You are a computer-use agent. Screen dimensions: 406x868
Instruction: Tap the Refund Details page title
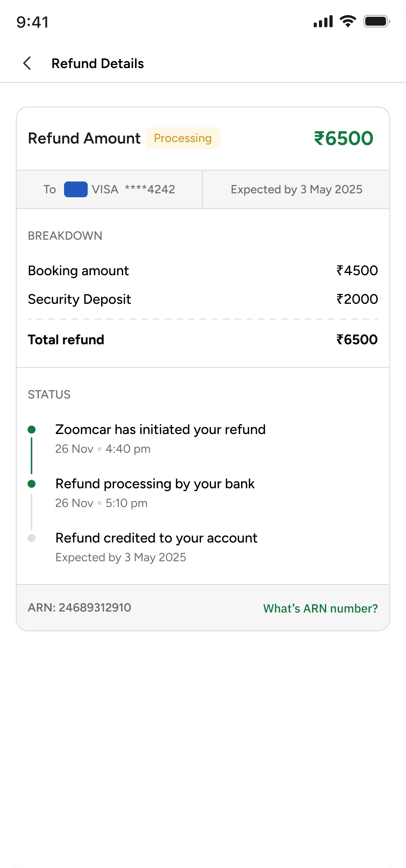[98, 63]
